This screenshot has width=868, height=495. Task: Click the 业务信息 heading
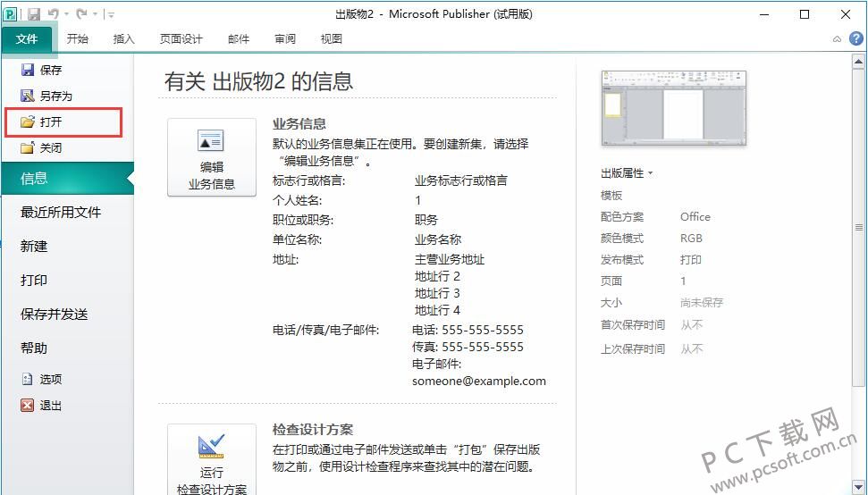(x=299, y=124)
